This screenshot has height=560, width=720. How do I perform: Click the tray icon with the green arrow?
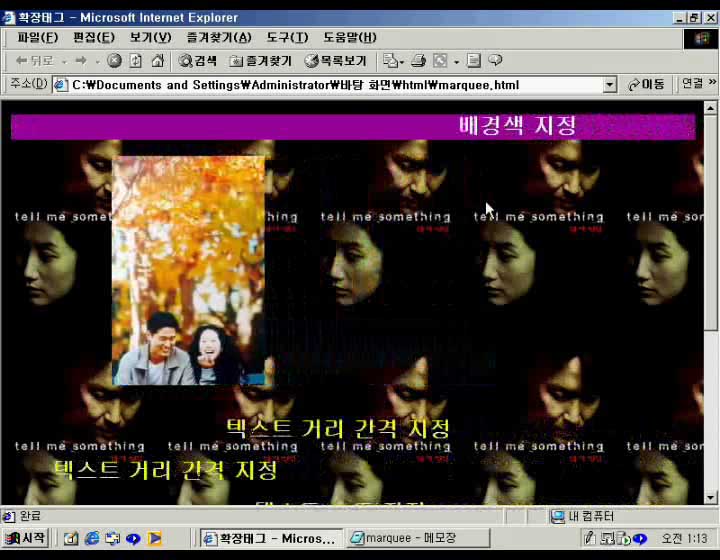point(623,538)
